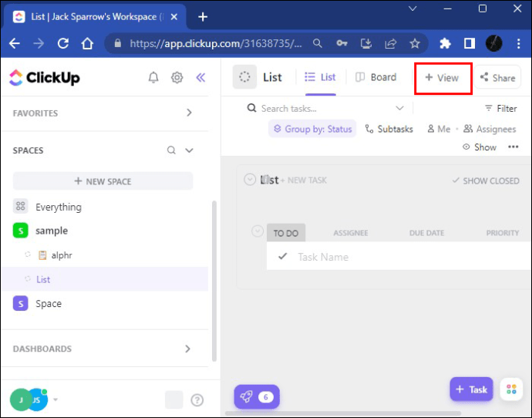
Task: Click the browser profile avatar
Action: coord(493,43)
